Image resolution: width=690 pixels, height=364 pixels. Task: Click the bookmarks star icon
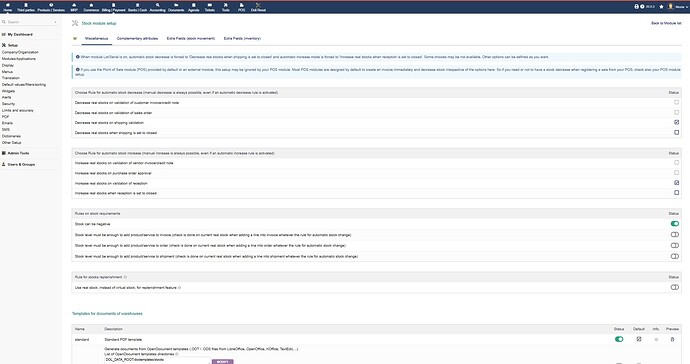(661, 7)
